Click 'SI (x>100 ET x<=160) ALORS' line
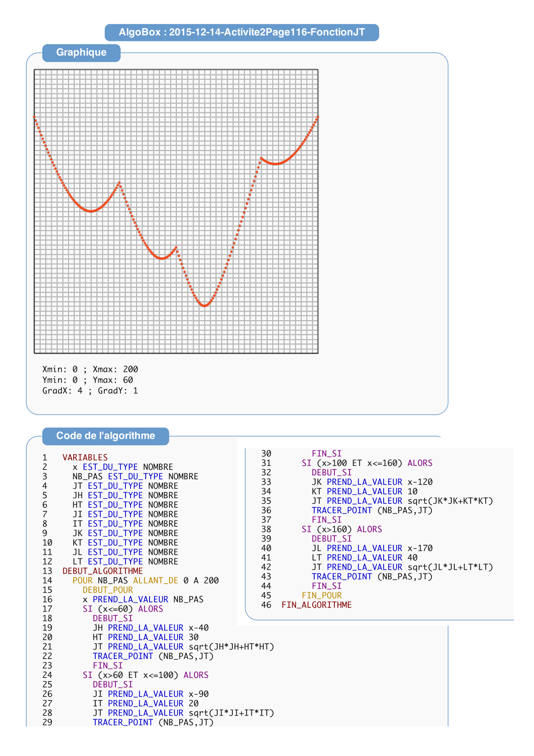The height and width of the screenshot is (756, 534). (367, 463)
